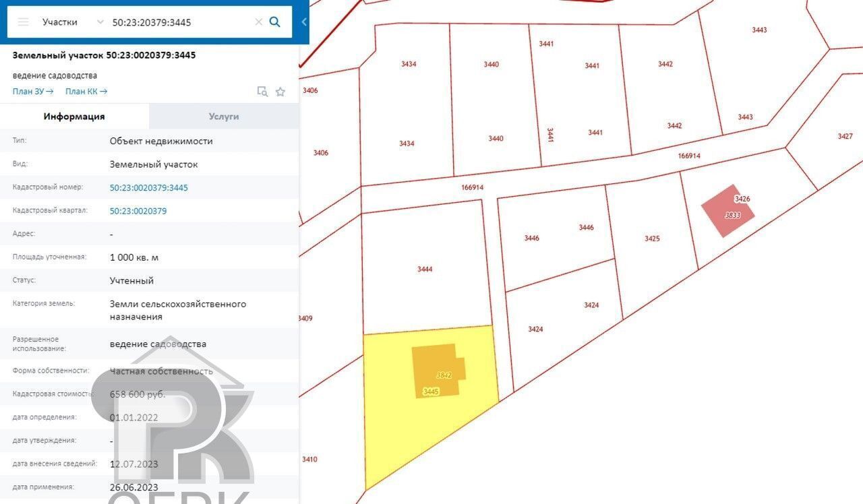Click the 1 000 кв. м area value

(134, 257)
